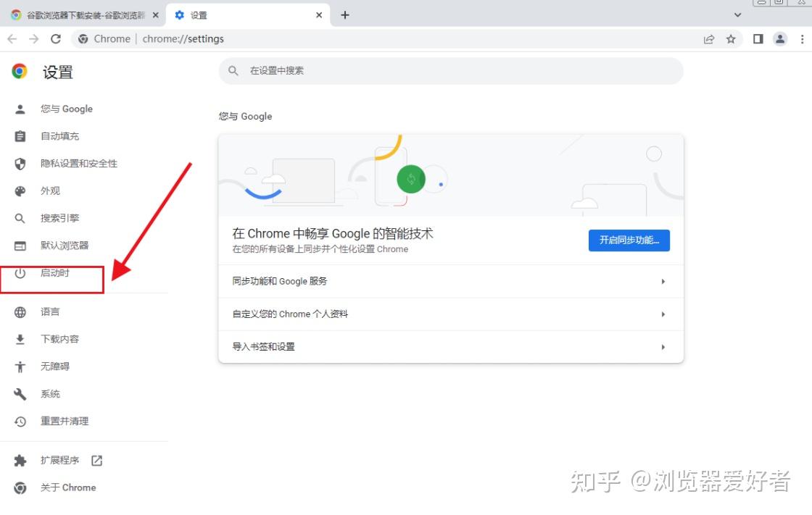
Task: Click the download icon beside 下载内容
Action: [20, 340]
